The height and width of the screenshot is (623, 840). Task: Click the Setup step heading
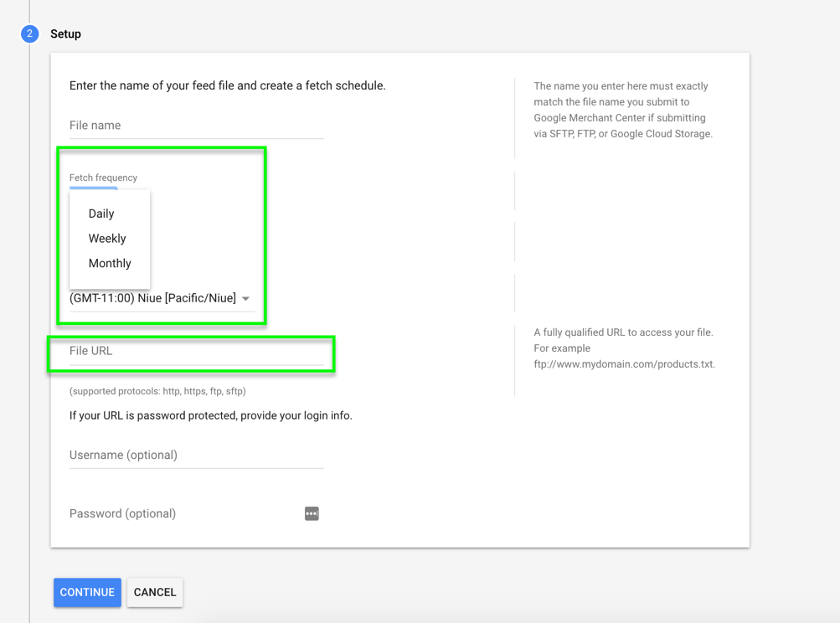coord(65,34)
